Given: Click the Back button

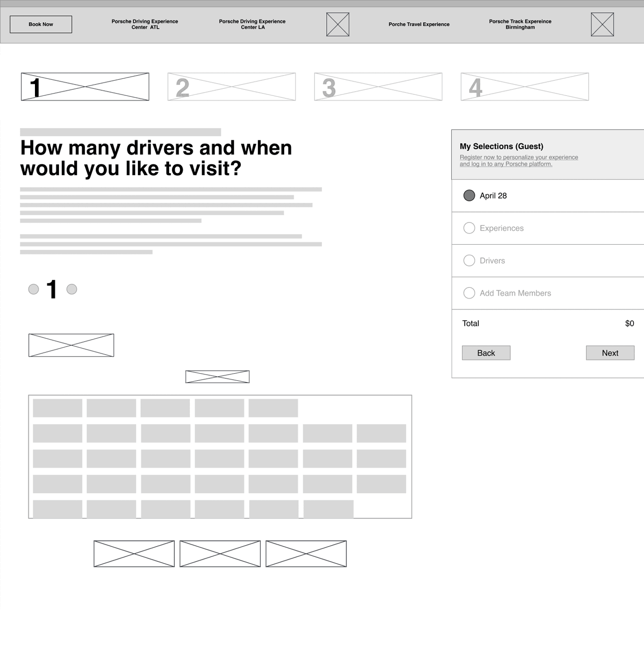Looking at the screenshot, I should coord(486,353).
